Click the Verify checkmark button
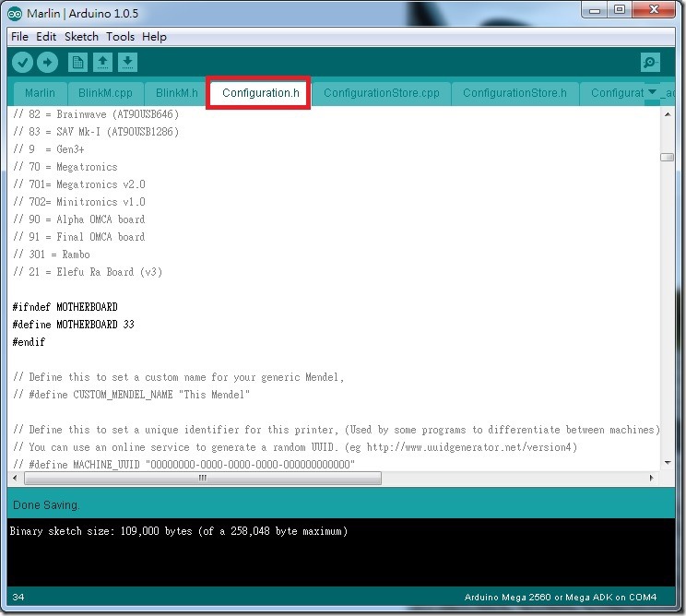 point(22,62)
